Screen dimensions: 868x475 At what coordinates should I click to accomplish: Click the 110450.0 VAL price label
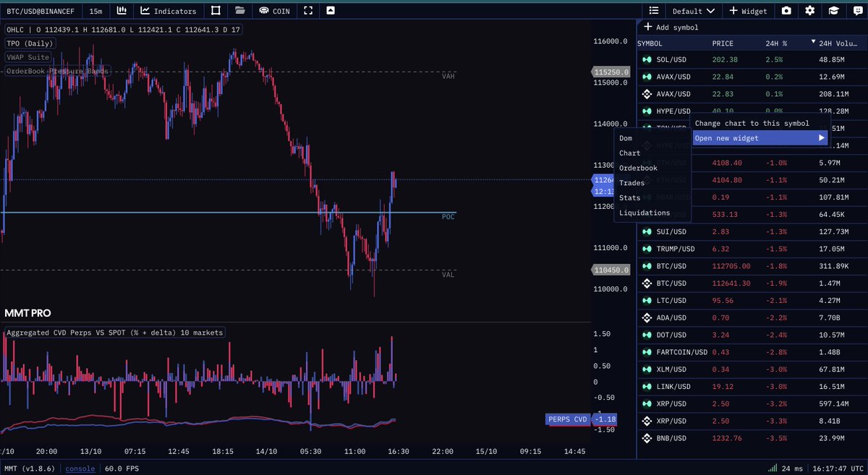612,270
